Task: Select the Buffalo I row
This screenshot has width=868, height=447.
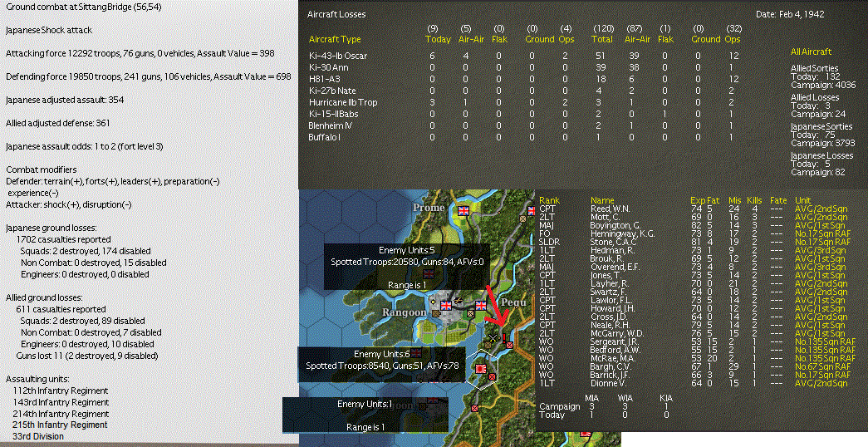Action: (x=526, y=137)
